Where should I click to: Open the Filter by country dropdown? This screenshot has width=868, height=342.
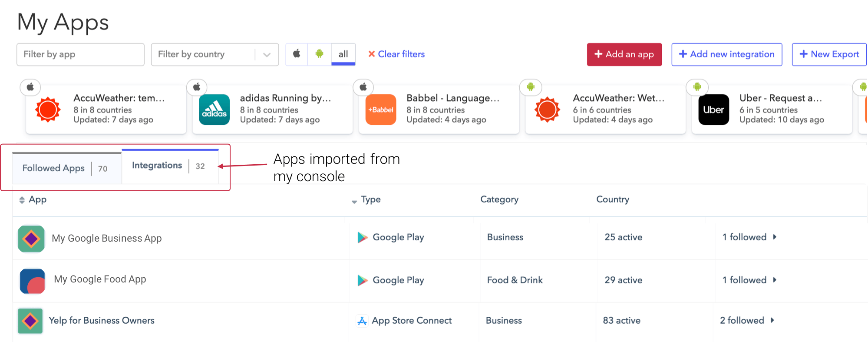tap(215, 54)
